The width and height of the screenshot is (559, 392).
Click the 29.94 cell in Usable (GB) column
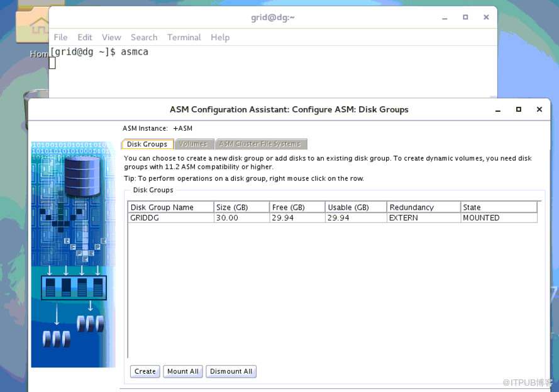(356, 218)
